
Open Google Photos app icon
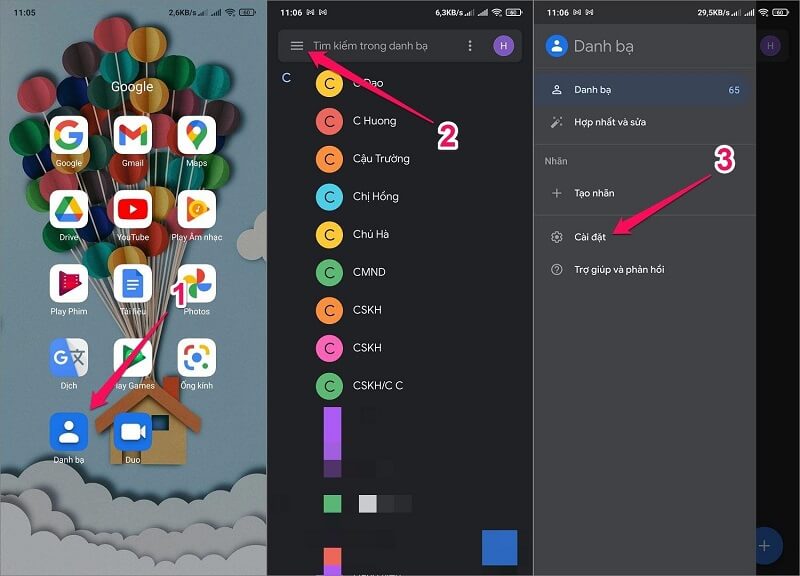196,284
